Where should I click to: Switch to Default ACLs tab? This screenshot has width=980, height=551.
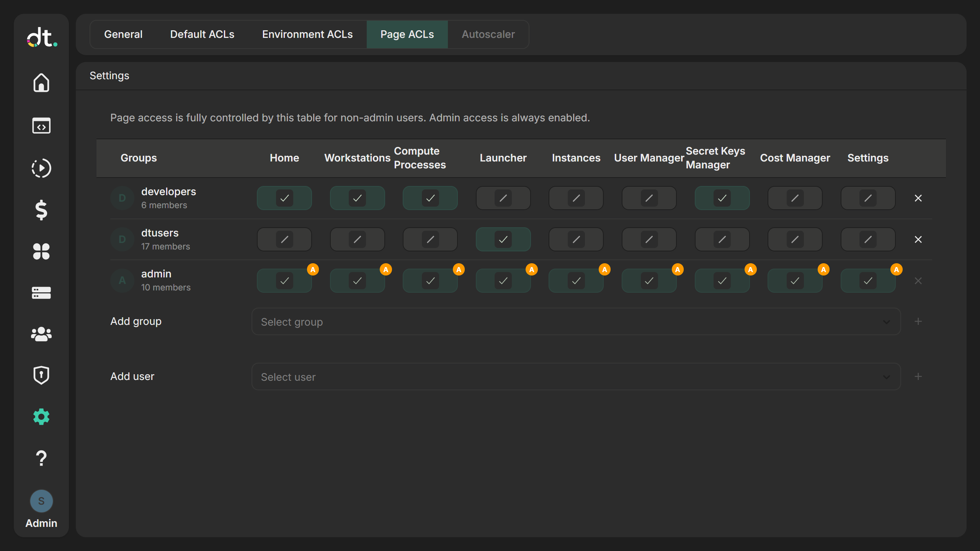pyautogui.click(x=202, y=34)
